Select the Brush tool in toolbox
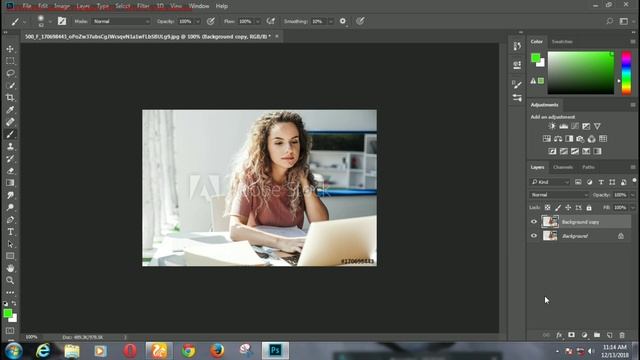This screenshot has width=640, height=360. 10,134
